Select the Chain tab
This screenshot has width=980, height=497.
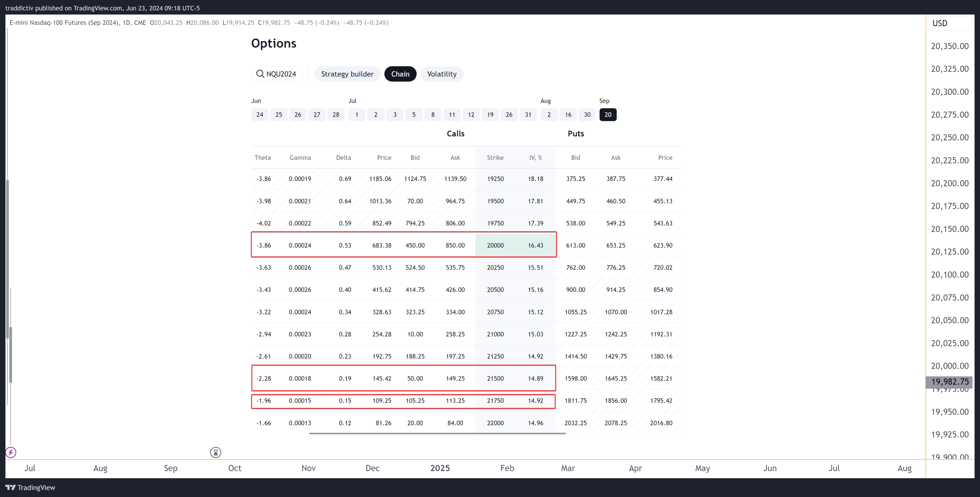pos(400,74)
